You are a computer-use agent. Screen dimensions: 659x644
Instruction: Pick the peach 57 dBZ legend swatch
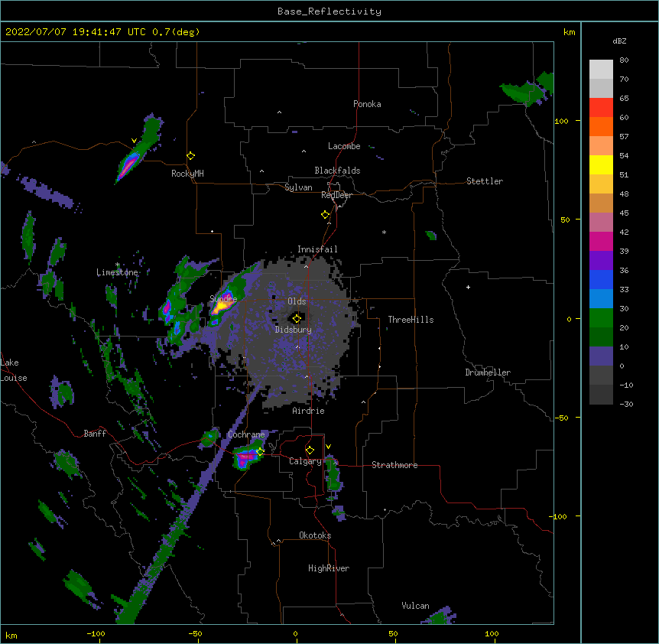(601, 146)
